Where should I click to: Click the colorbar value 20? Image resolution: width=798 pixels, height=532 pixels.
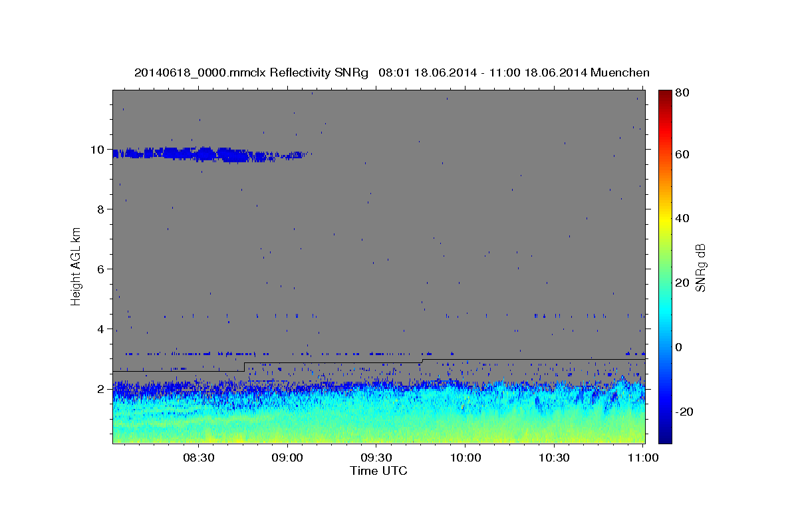(682, 283)
